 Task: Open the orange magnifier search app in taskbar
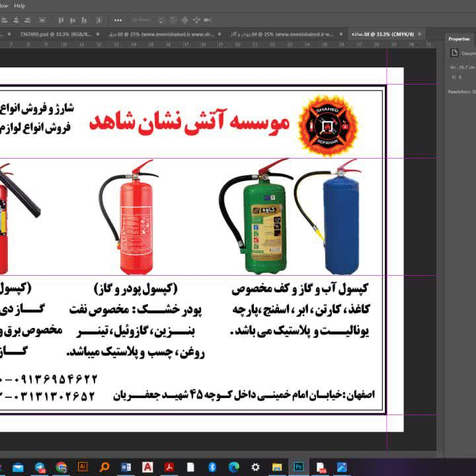click(x=104, y=467)
